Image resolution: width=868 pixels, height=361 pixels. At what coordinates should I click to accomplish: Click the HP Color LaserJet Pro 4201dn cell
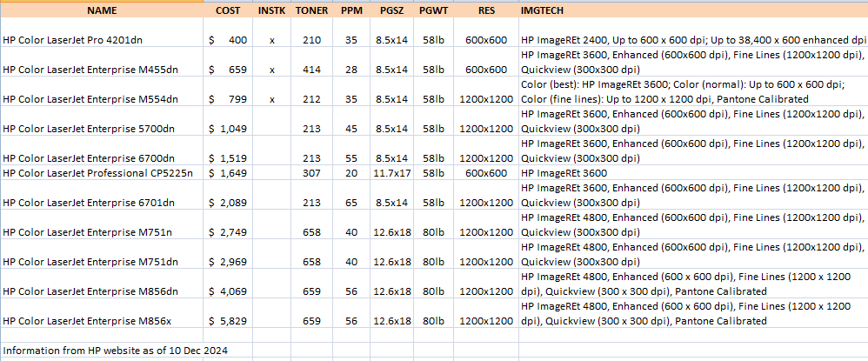click(102, 32)
